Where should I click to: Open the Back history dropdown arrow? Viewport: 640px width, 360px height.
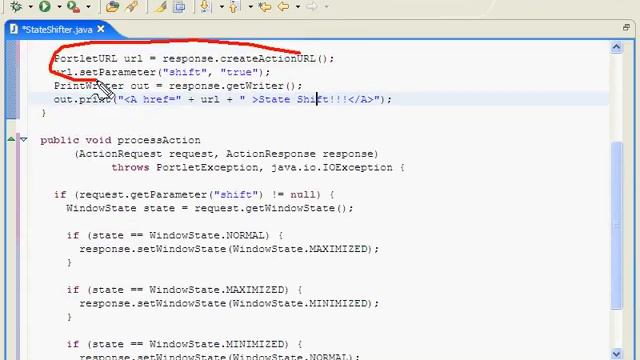[x=298, y=7]
